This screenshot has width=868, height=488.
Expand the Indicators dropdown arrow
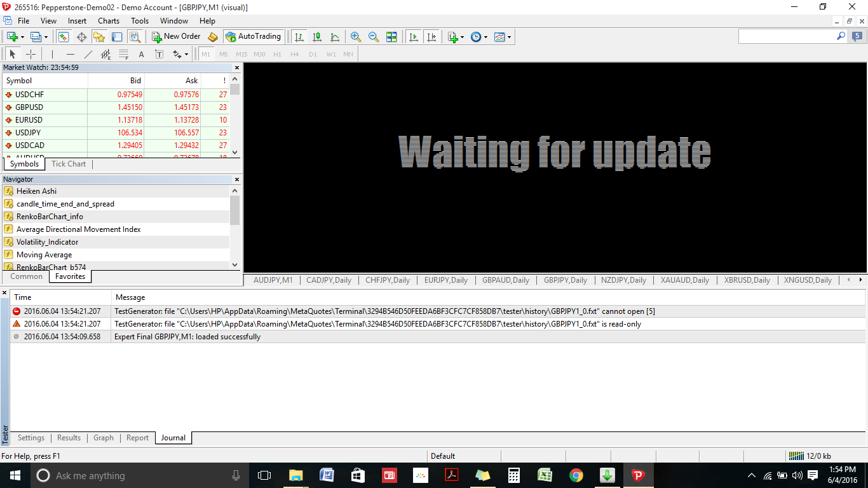tap(463, 37)
